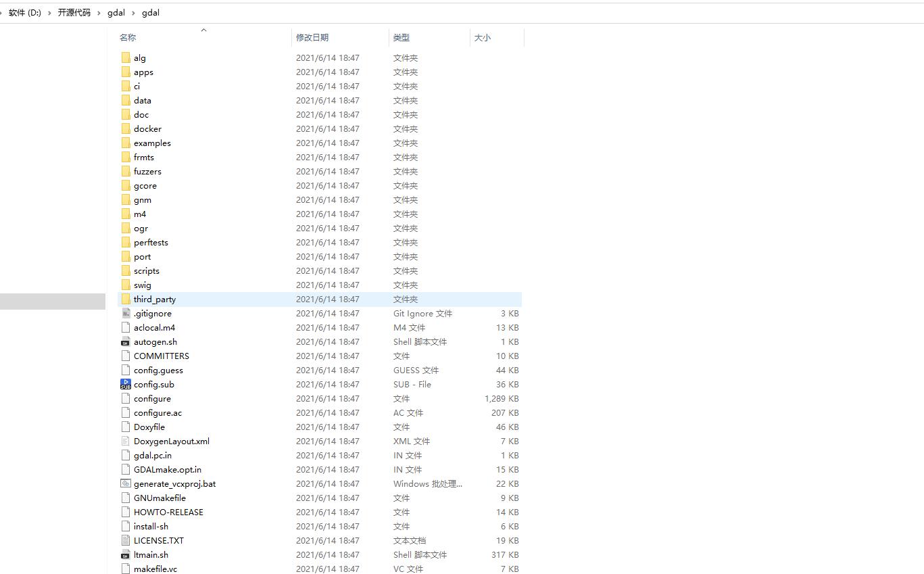Click the doc folder icon
The height and width of the screenshot is (574, 924).
tap(126, 114)
